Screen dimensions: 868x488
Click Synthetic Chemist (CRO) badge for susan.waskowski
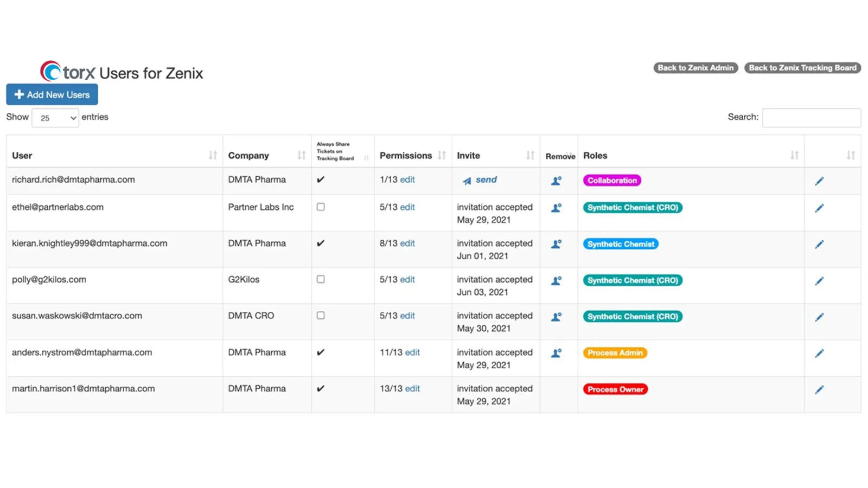633,317
